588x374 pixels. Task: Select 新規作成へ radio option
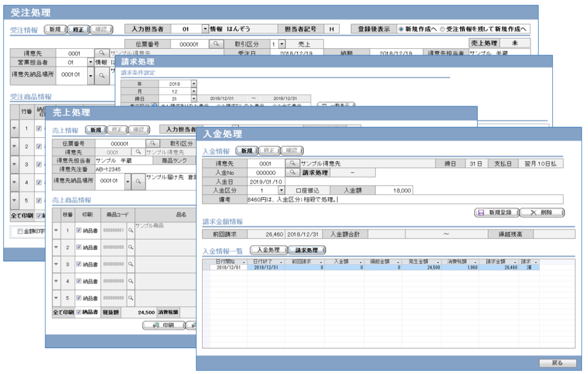(401, 29)
